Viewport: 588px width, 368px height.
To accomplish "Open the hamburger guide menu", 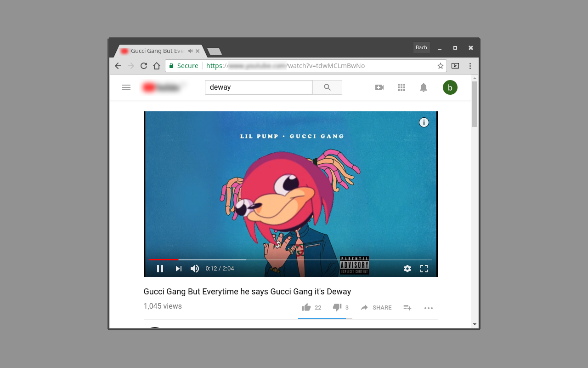I will (126, 87).
